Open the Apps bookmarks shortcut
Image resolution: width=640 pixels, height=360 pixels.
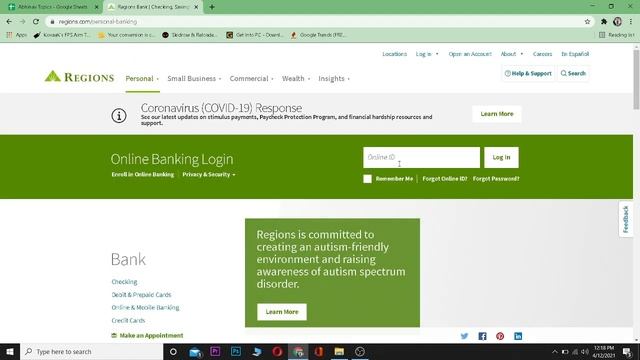16,35
